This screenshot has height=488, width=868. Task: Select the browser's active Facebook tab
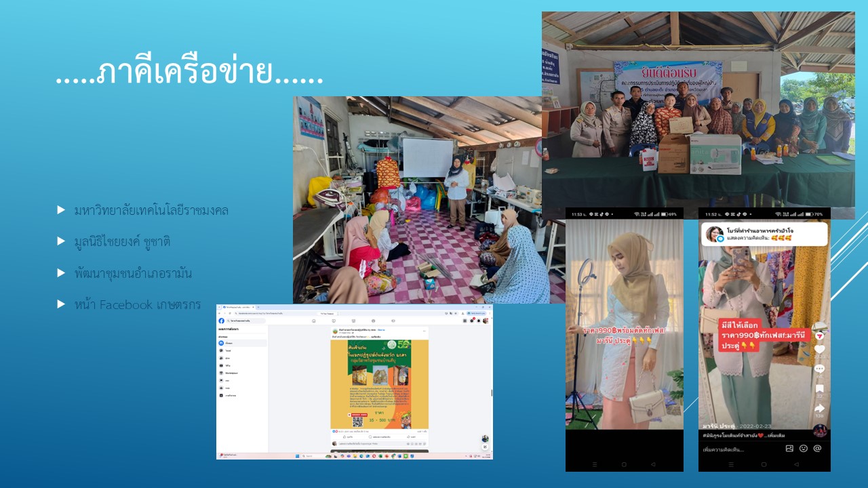(237, 307)
